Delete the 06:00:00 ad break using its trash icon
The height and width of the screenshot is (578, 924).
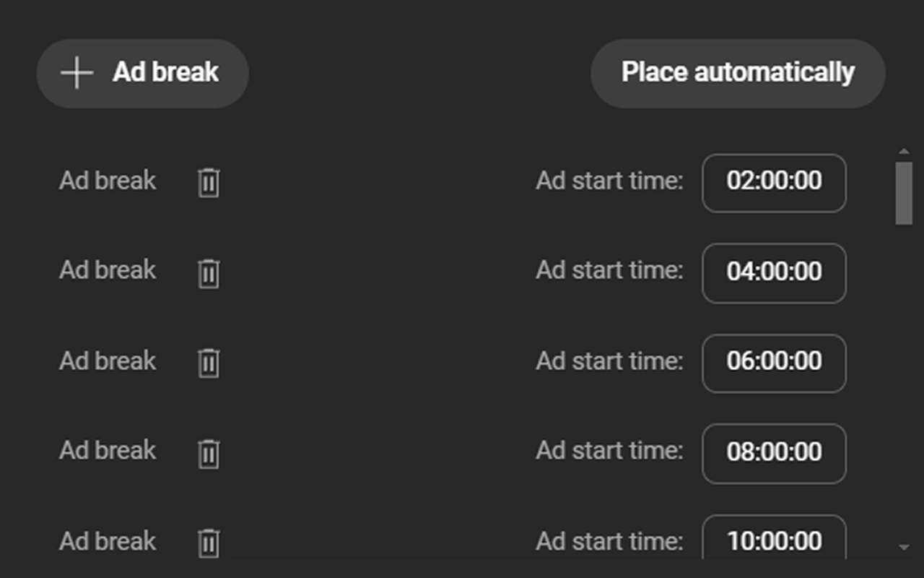(208, 363)
